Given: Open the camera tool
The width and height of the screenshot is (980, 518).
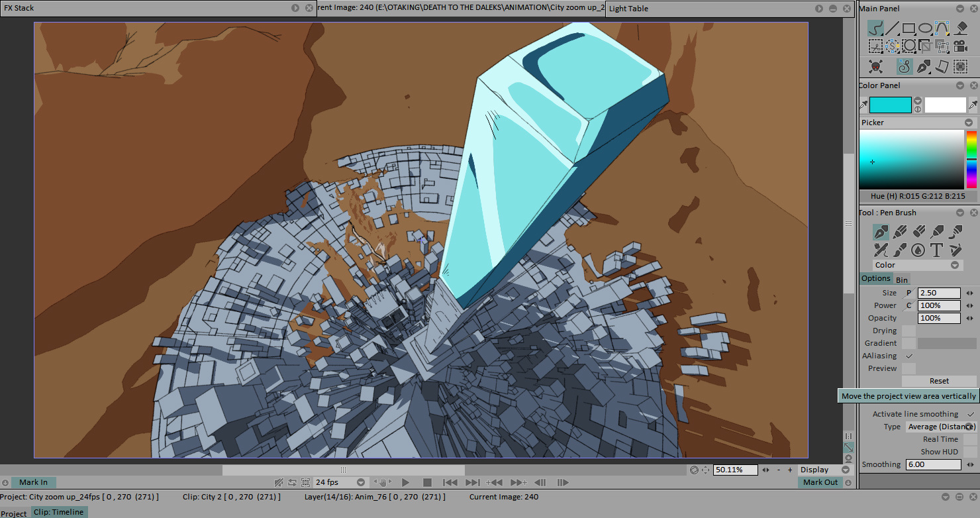Looking at the screenshot, I should (x=959, y=46).
